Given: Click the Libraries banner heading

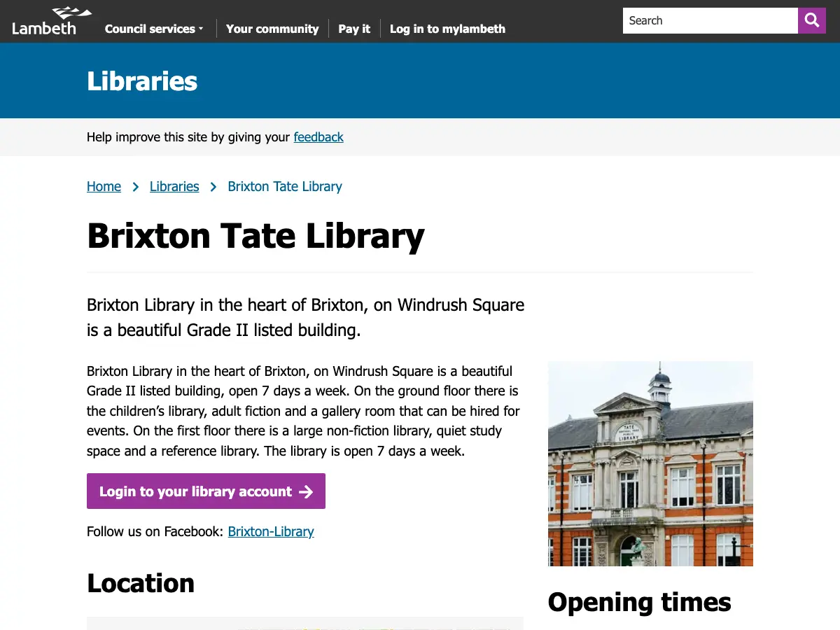Looking at the screenshot, I should pyautogui.click(x=142, y=81).
